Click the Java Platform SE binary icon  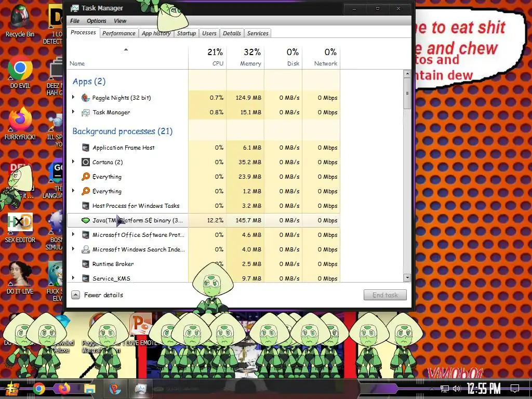coord(86,220)
